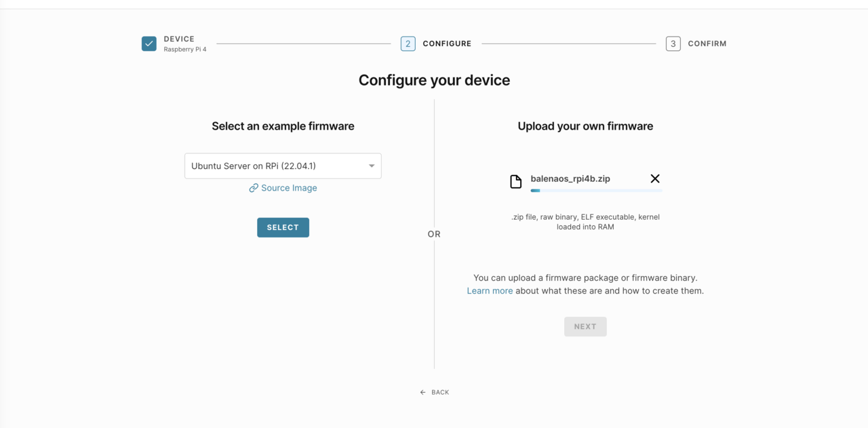
Task: Click the Source Image link
Action: (x=288, y=188)
